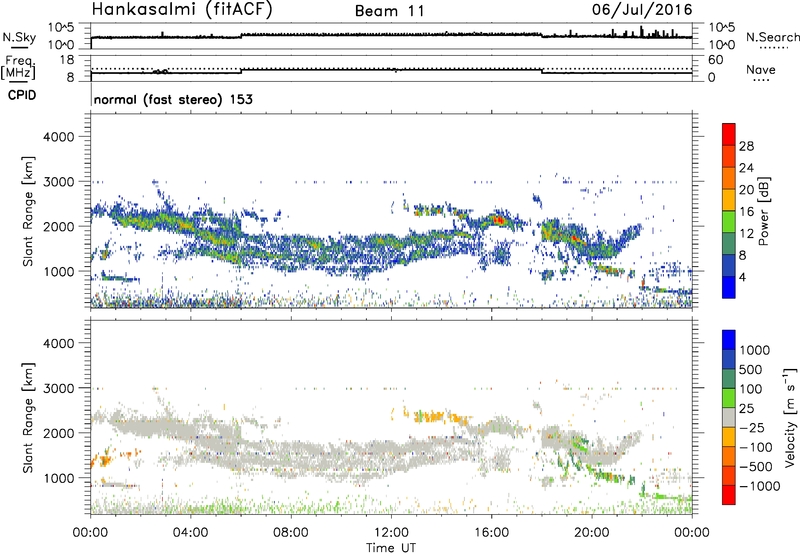Click the velocity panel's "Slant Range [km]" axis title
This screenshot has height=554, width=800.
pyautogui.click(x=28, y=417)
